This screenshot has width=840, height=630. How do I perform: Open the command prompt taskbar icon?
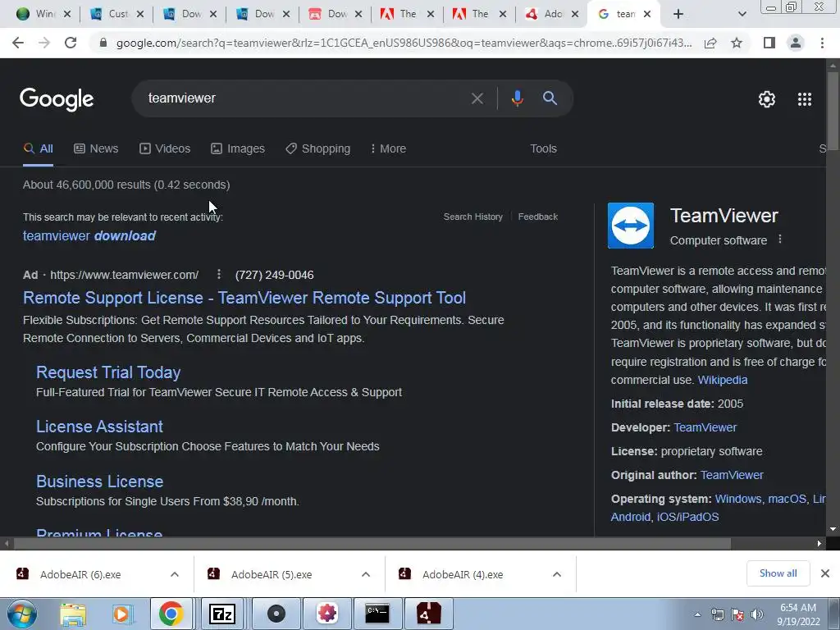pyautogui.click(x=377, y=614)
